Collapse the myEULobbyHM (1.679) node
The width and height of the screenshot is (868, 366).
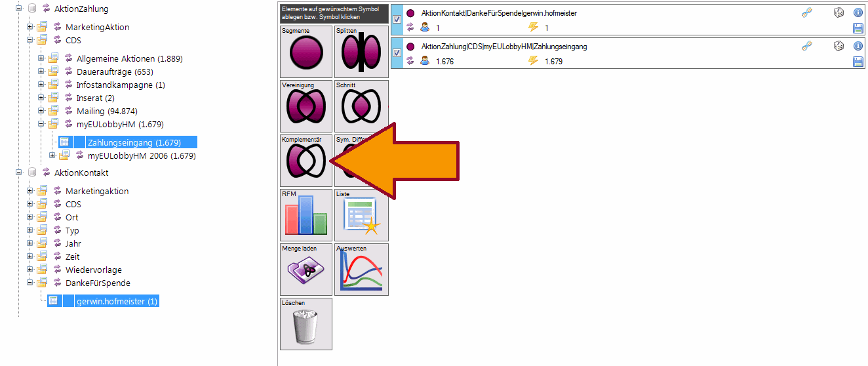[41, 124]
